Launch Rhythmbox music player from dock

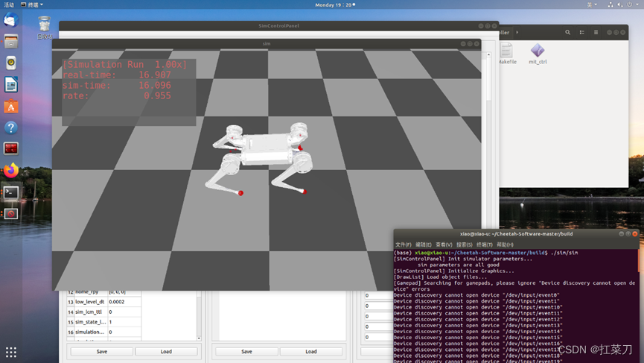[x=11, y=63]
